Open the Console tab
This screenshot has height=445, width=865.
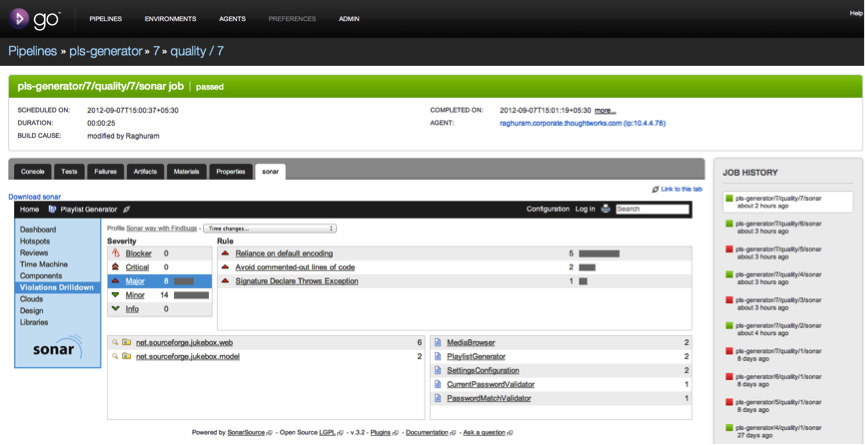33,171
